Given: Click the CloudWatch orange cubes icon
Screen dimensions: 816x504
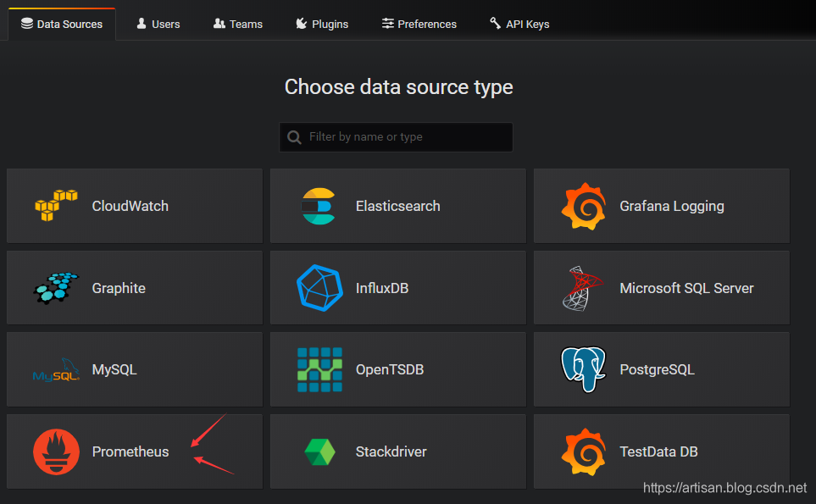Looking at the screenshot, I should (x=56, y=206).
